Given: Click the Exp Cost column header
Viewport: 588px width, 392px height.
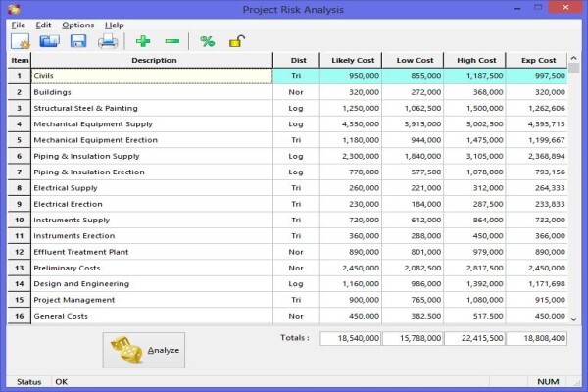Looking at the screenshot, I should [x=537, y=60].
